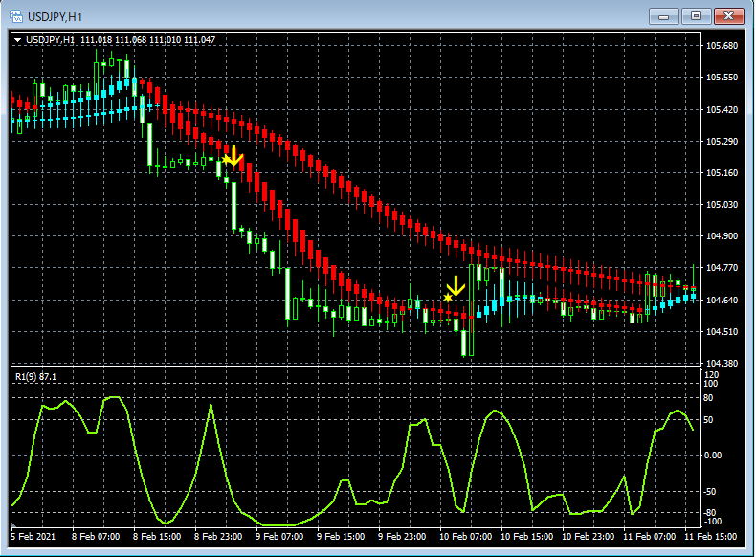Click price level 105.680 on the price scale
The height and width of the screenshot is (557, 756).
(x=722, y=46)
